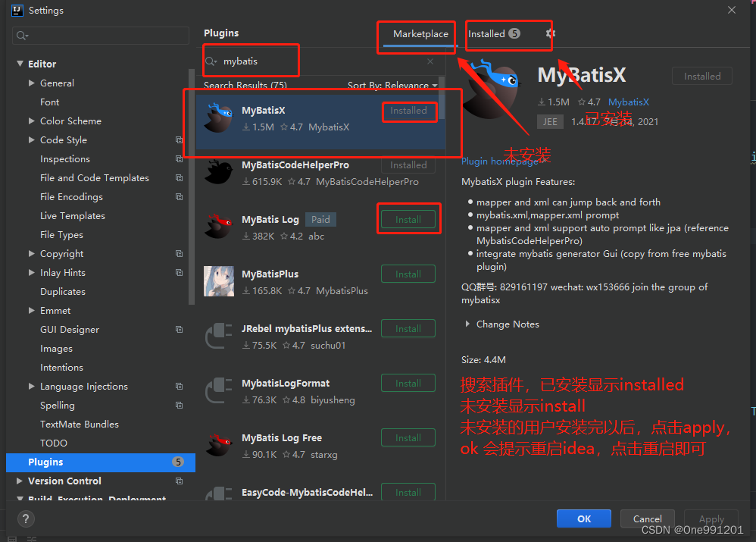
Task: Expand the Color Scheme node
Action: click(x=31, y=121)
